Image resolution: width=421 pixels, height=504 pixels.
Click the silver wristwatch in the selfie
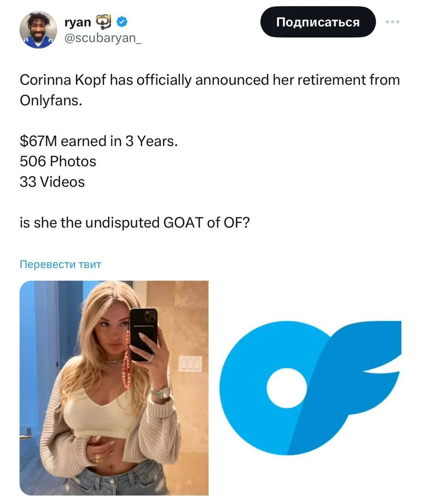pyautogui.click(x=160, y=393)
